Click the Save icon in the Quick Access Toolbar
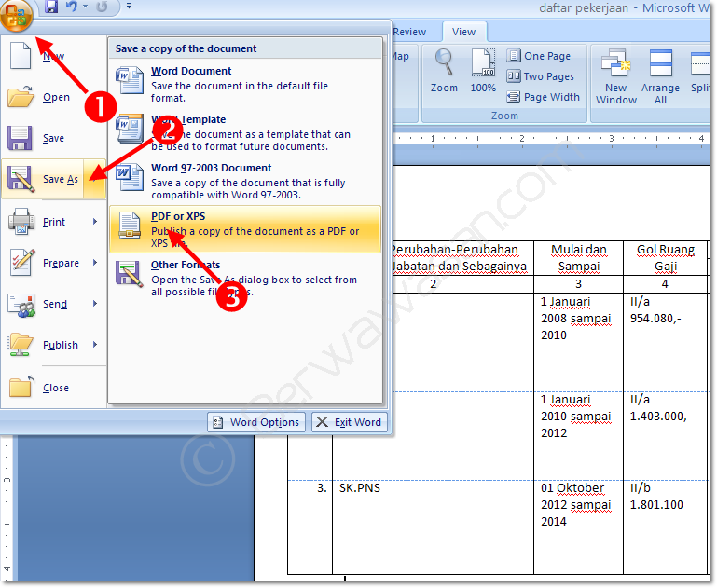This screenshot has width=717, height=588. click(x=51, y=7)
